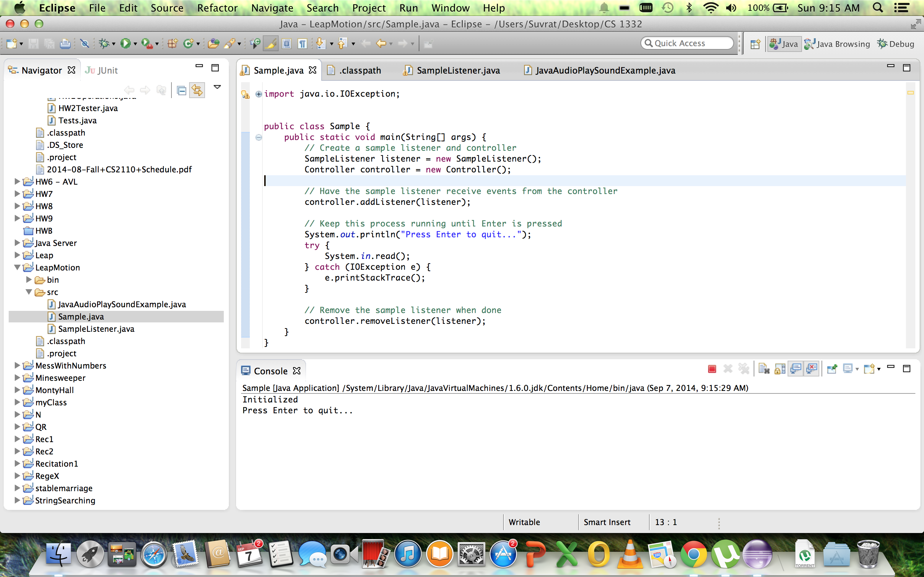Open the Navigator view menu dropdown arrow
This screenshot has height=577, width=924.
[217, 87]
